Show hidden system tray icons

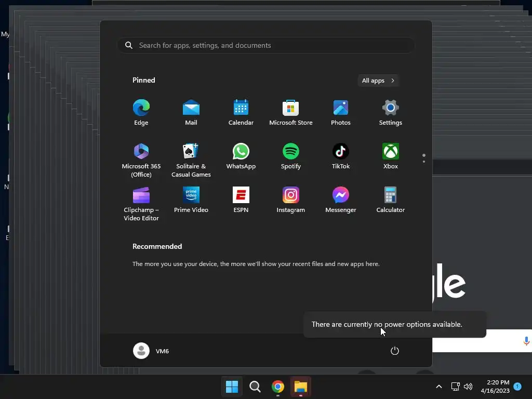coord(438,387)
